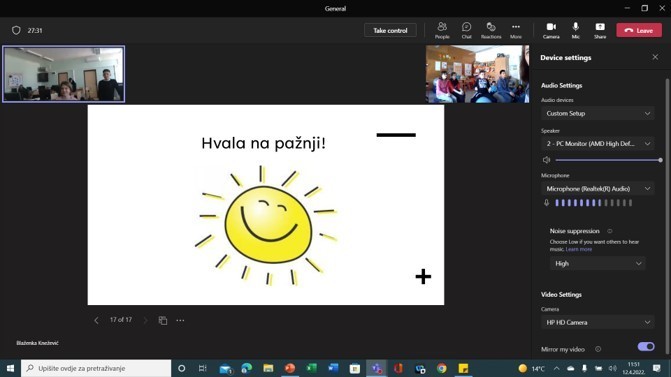Open the Microphone Realtek Audio dropdown
Image resolution: width=671 pixels, height=377 pixels.
point(598,189)
